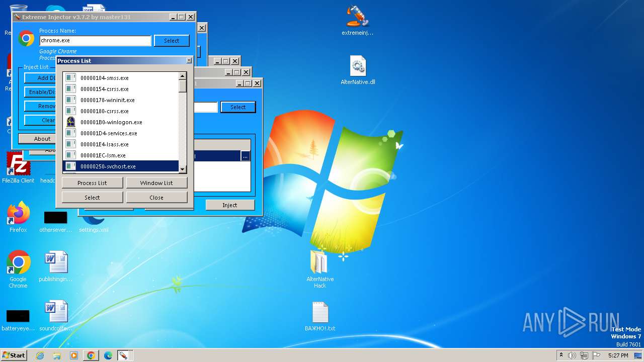644x362 pixels.
Task: Open the Firefox desktop shortcut
Action: [x=18, y=217]
